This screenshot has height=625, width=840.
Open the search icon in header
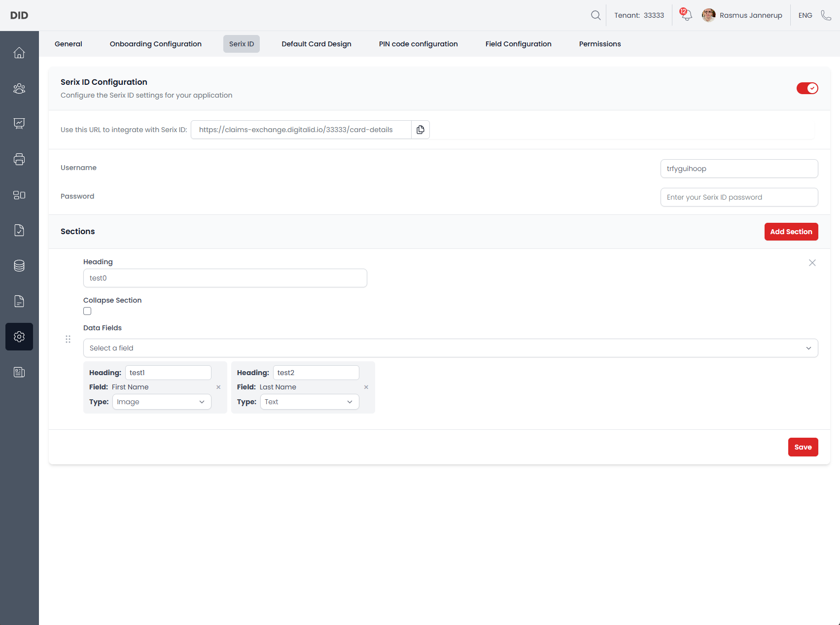(595, 15)
